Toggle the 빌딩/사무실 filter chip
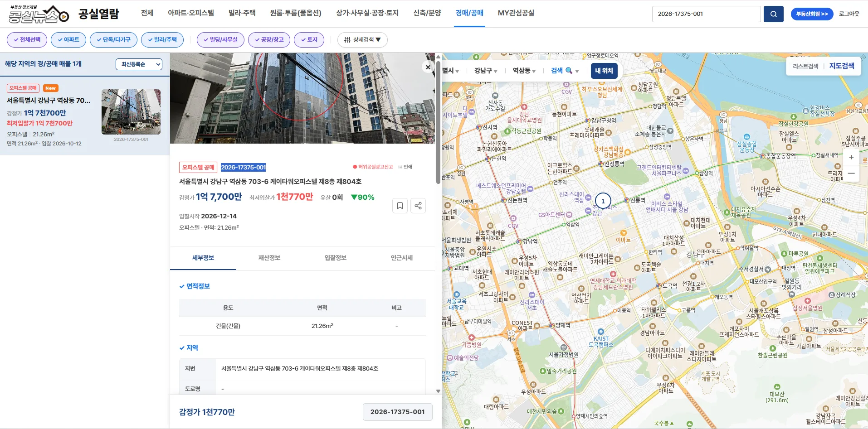 pyautogui.click(x=220, y=40)
